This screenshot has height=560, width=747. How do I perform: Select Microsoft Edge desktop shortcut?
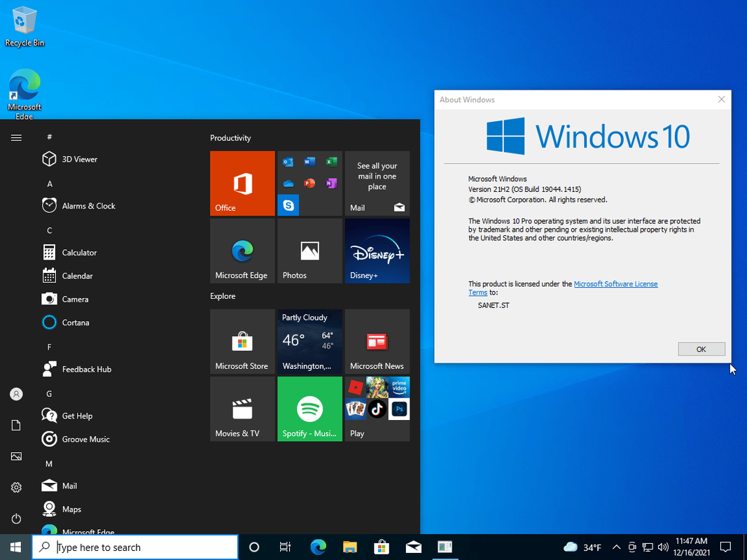pos(25,94)
